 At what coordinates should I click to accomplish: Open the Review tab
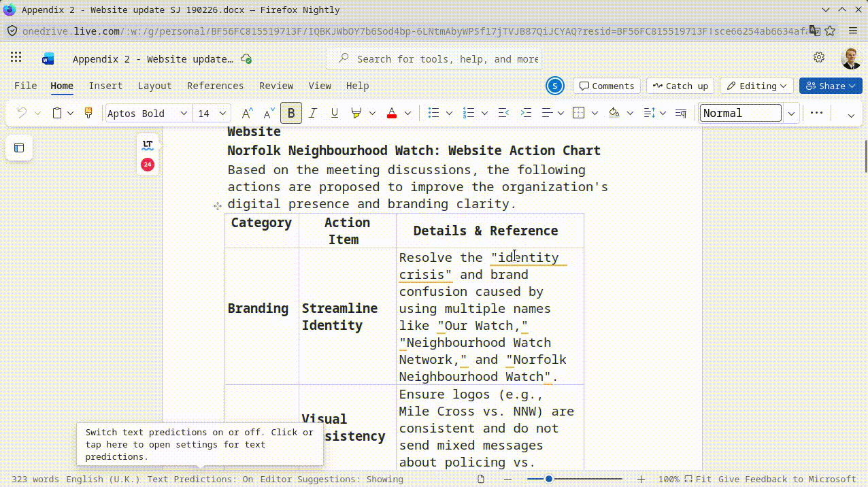(x=276, y=86)
